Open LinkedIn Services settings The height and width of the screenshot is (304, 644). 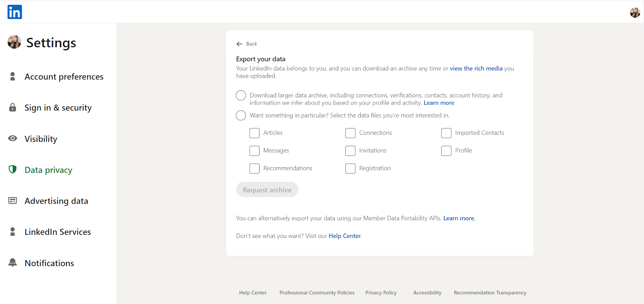pos(58,232)
